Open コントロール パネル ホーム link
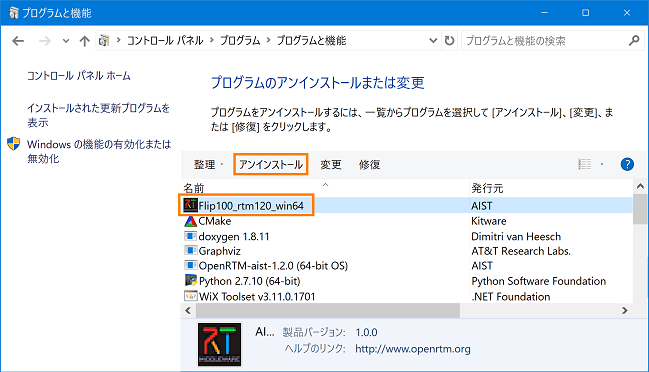Screen dimensions: 649x372 (79, 76)
